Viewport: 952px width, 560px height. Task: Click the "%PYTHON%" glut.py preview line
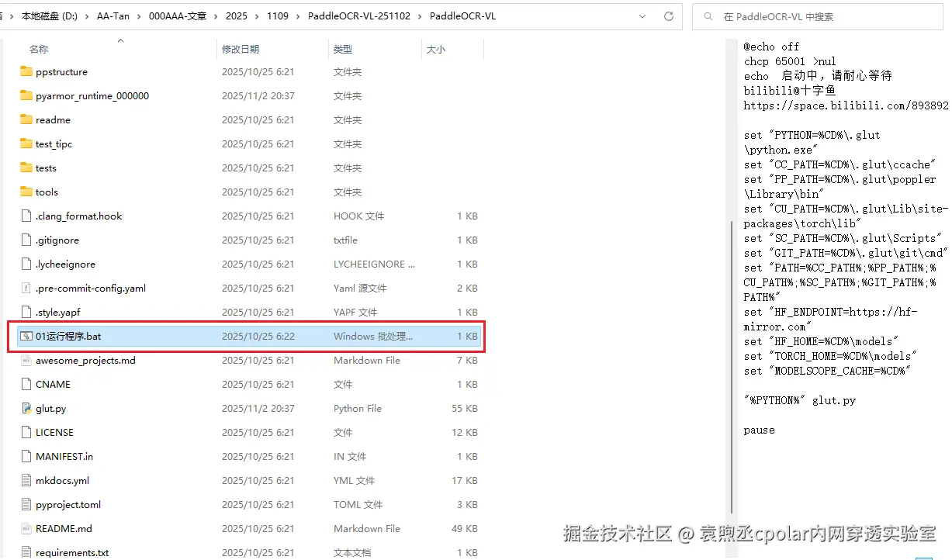pyautogui.click(x=800, y=401)
